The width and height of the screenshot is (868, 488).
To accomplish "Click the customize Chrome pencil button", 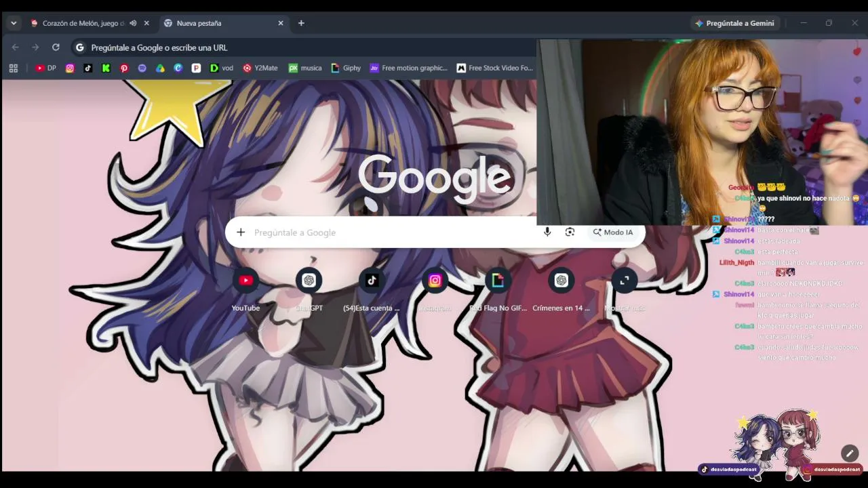I will tap(850, 453).
